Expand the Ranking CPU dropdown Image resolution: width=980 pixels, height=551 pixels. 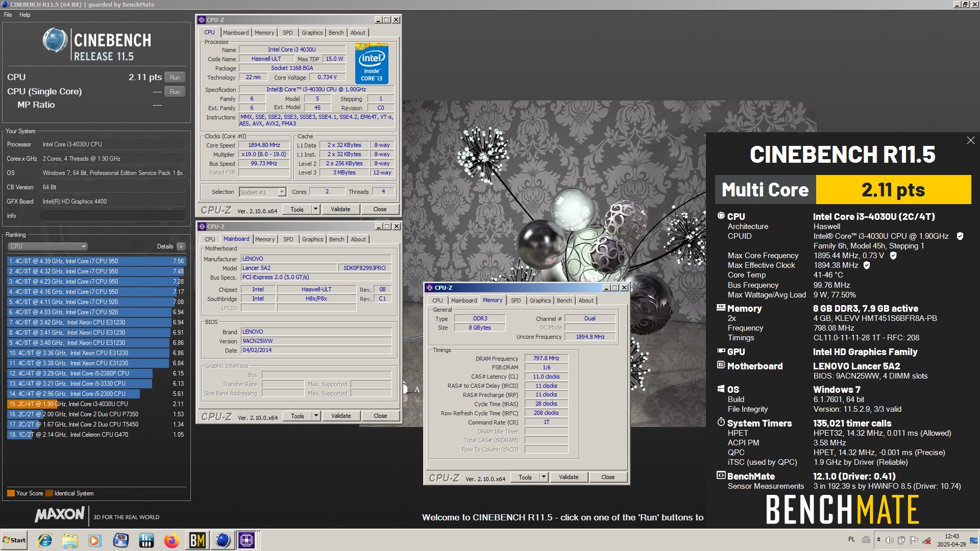[47, 246]
